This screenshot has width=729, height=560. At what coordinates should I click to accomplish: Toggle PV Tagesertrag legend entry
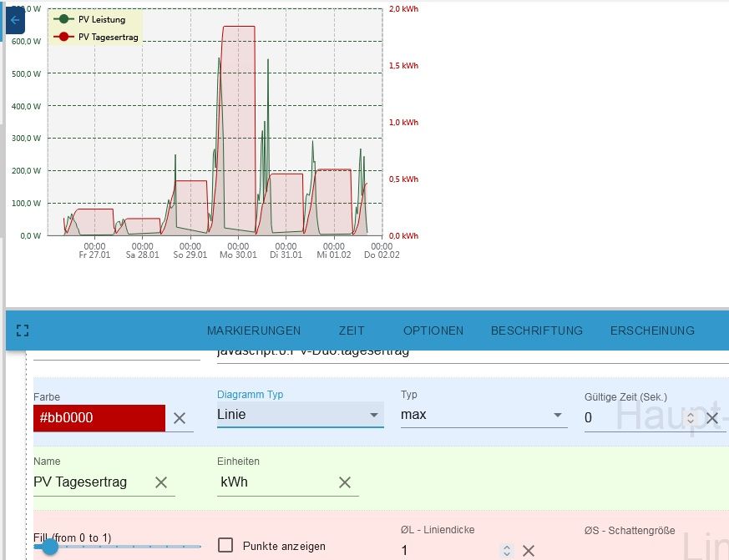96,37
